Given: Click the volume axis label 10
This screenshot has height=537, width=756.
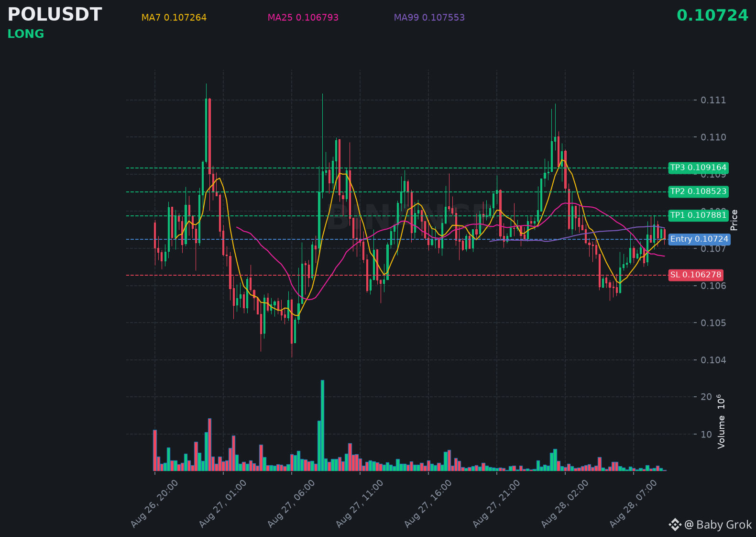Looking at the screenshot, I should [x=706, y=435].
